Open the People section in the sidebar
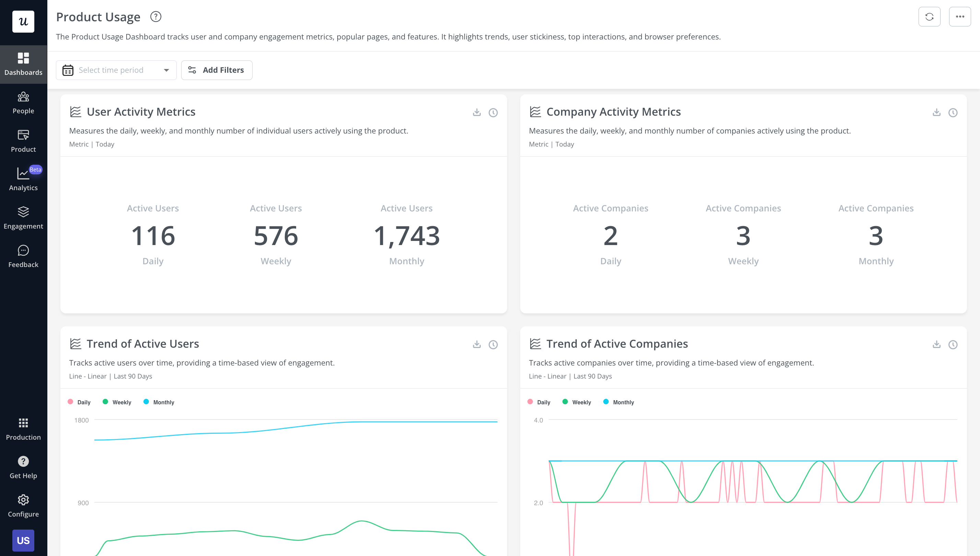The height and width of the screenshot is (556, 980). [x=23, y=102]
